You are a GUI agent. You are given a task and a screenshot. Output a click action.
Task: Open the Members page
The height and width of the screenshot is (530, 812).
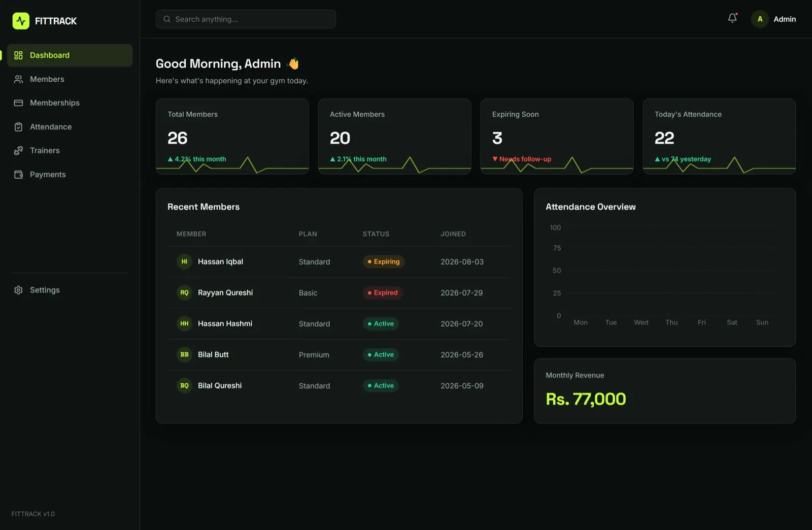70,79
